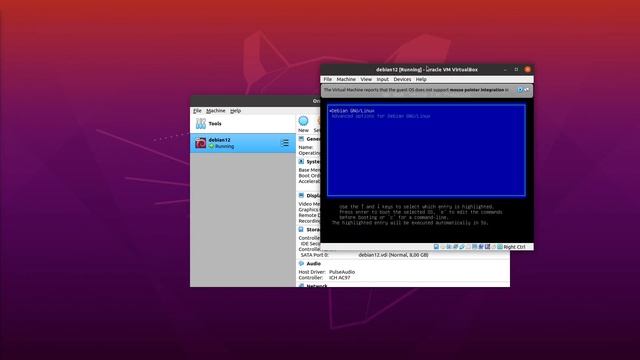Open View menu in debian12 VM window

(x=366, y=79)
